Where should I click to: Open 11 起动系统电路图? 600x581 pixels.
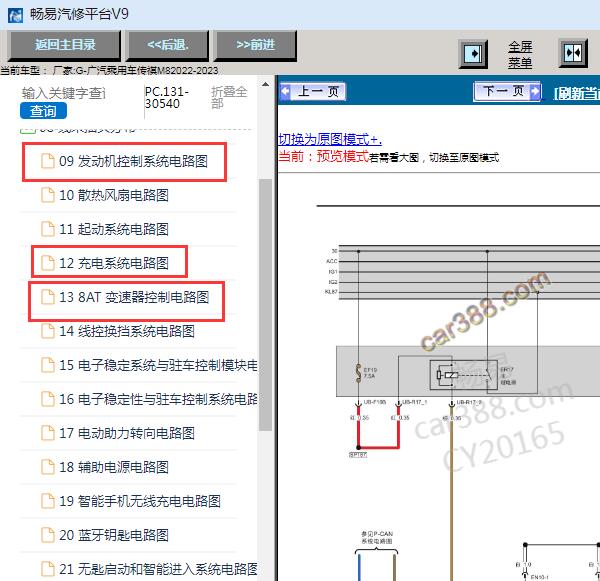pos(114,229)
